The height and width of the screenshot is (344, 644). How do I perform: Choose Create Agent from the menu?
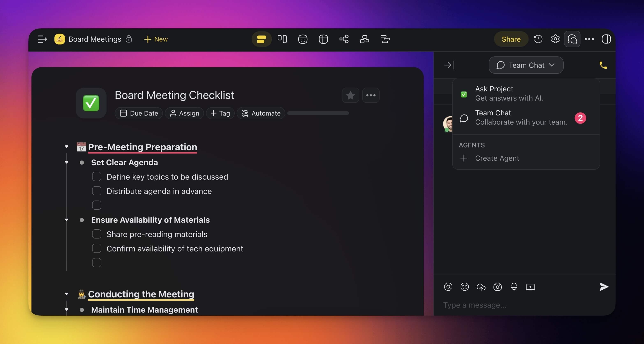point(497,158)
